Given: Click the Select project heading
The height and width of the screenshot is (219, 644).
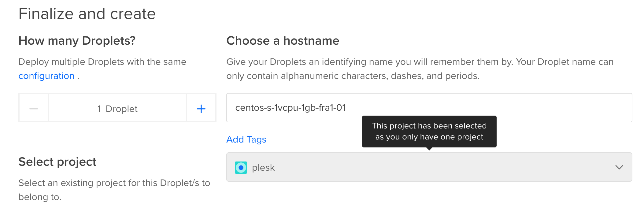Looking at the screenshot, I should pyautogui.click(x=57, y=162).
